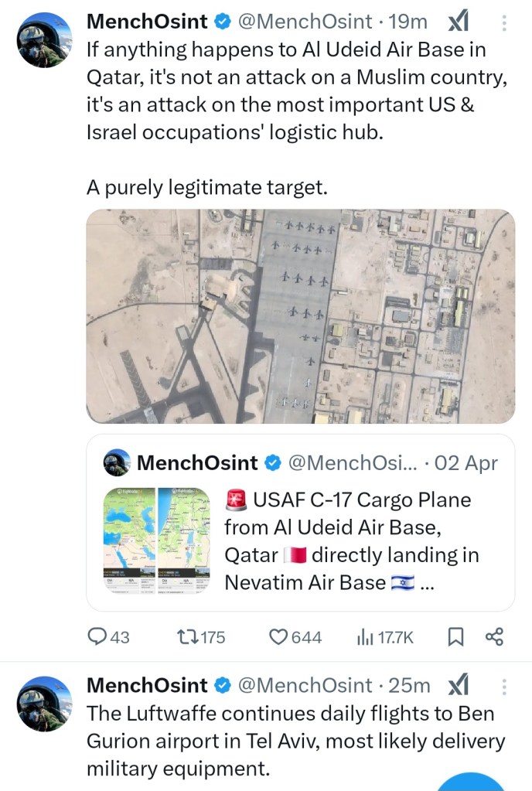Image resolution: width=532 pixels, height=791 pixels.
Task: Tap the repost icon showing 175
Action: (188, 637)
